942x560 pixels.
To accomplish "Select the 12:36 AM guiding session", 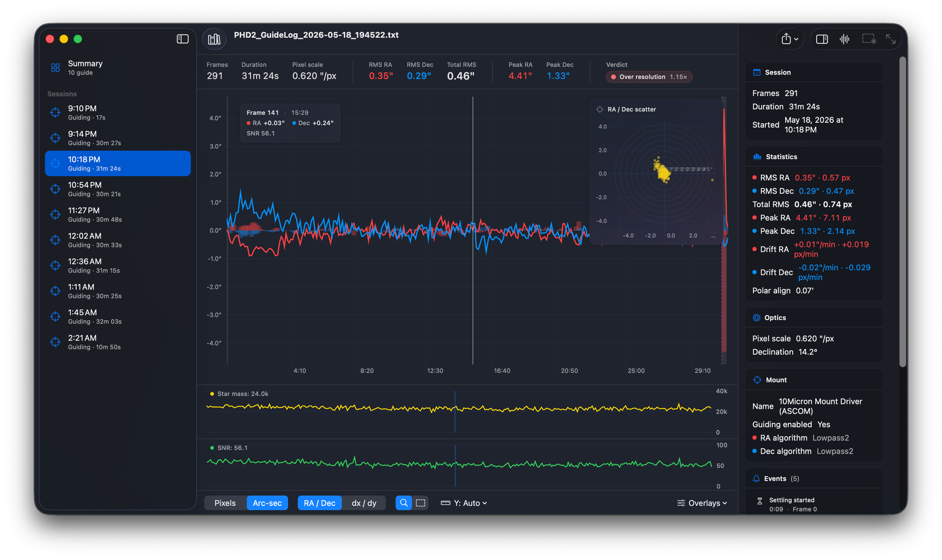I will point(118,265).
